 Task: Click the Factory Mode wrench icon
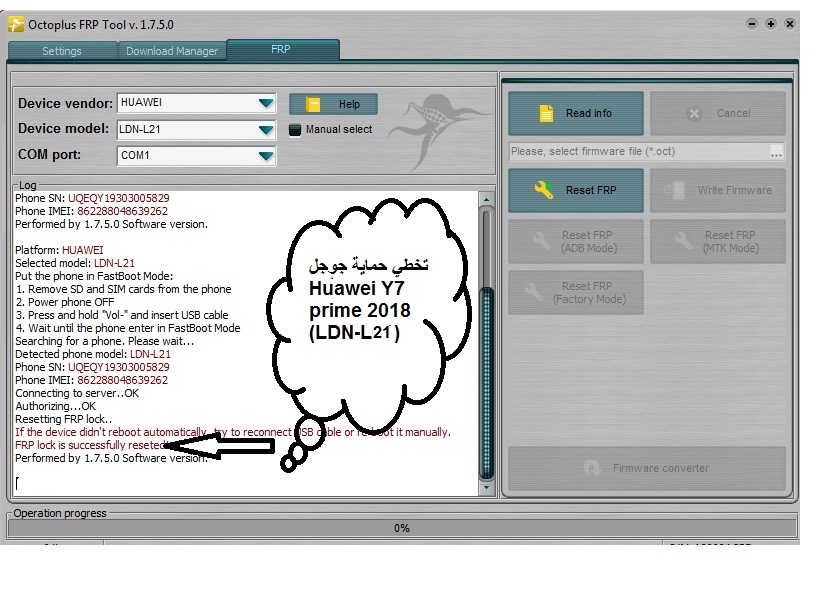pyautogui.click(x=533, y=291)
